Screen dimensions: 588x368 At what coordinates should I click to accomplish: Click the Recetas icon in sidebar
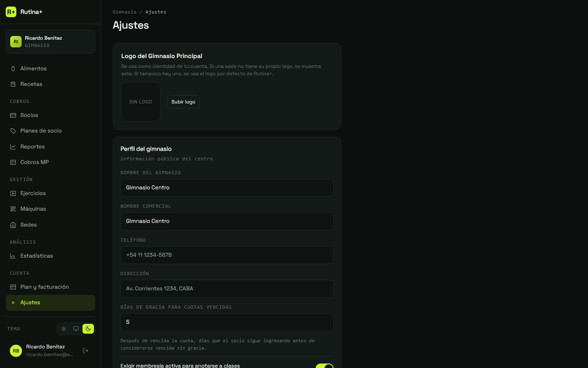[x=13, y=84]
